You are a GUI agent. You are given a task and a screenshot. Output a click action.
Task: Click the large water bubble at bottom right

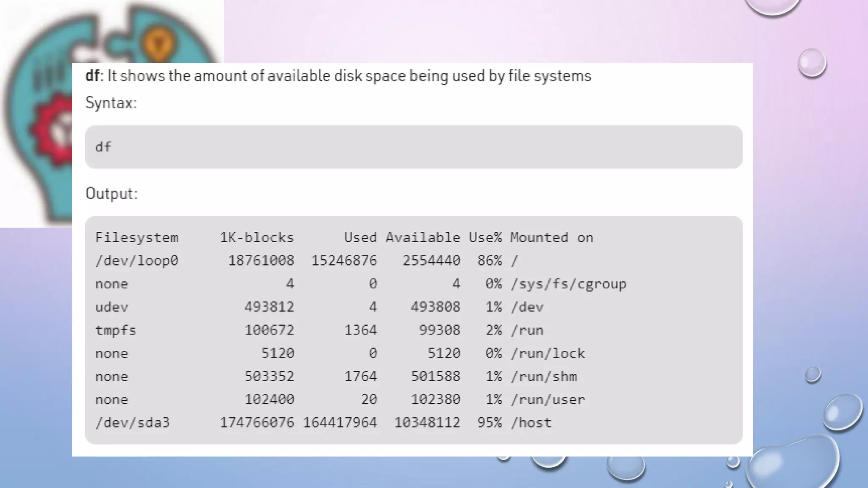pyautogui.click(x=793, y=464)
